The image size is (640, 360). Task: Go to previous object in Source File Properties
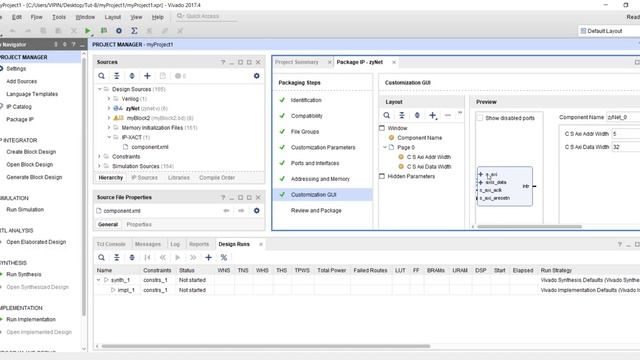[227, 211]
